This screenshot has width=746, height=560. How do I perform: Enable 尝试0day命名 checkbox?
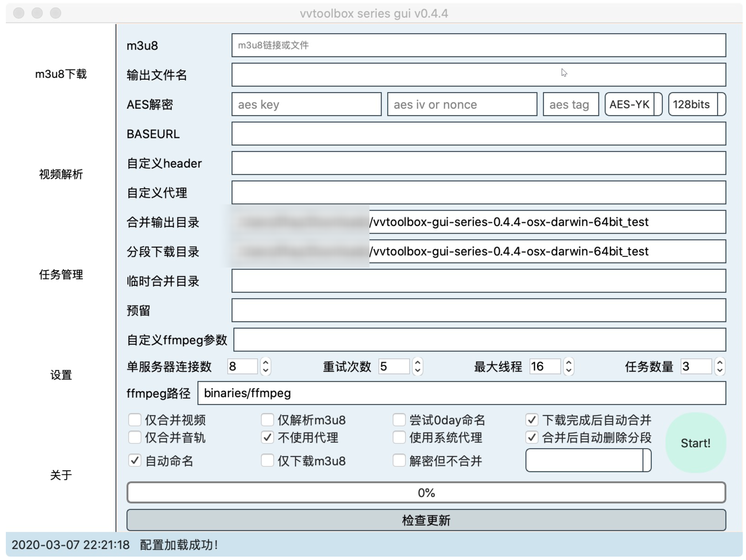click(x=399, y=420)
